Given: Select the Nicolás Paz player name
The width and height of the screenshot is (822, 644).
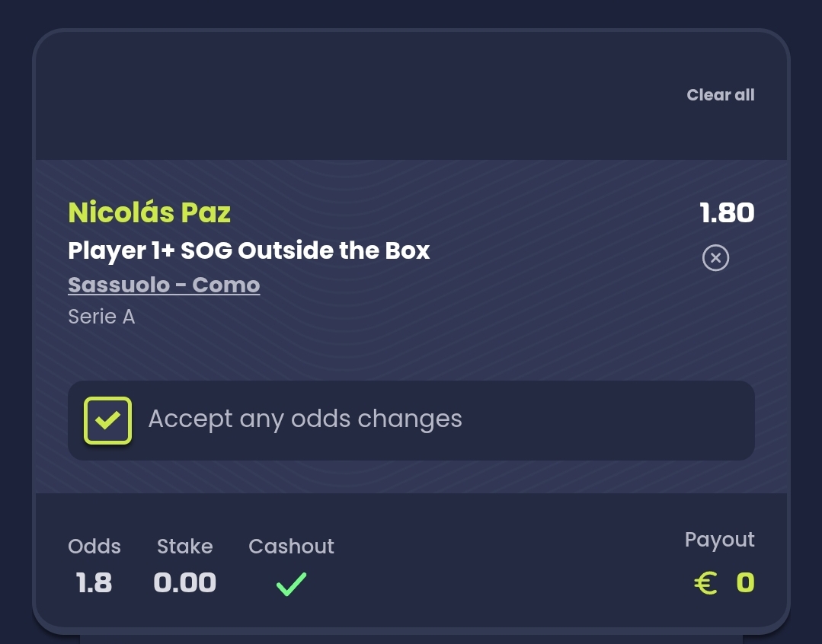Looking at the screenshot, I should [x=149, y=212].
